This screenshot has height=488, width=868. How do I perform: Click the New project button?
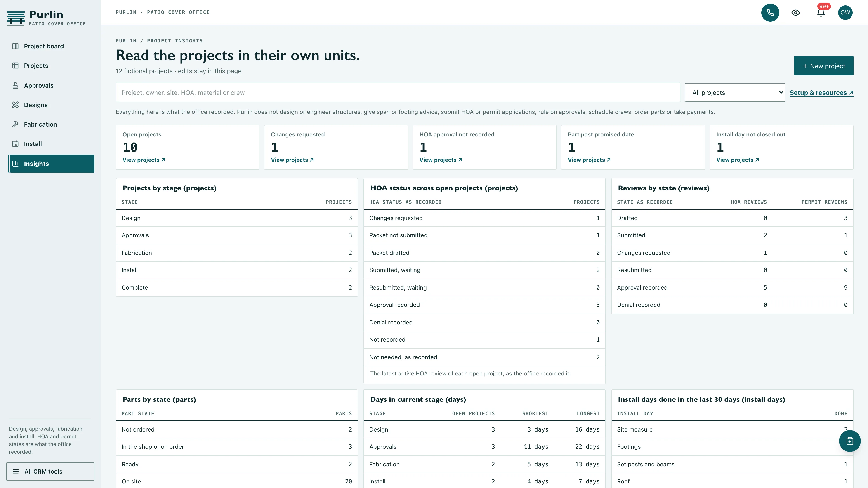coord(823,66)
